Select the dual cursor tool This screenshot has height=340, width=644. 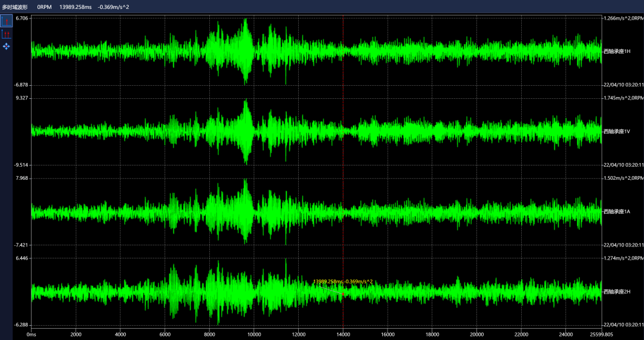point(7,35)
